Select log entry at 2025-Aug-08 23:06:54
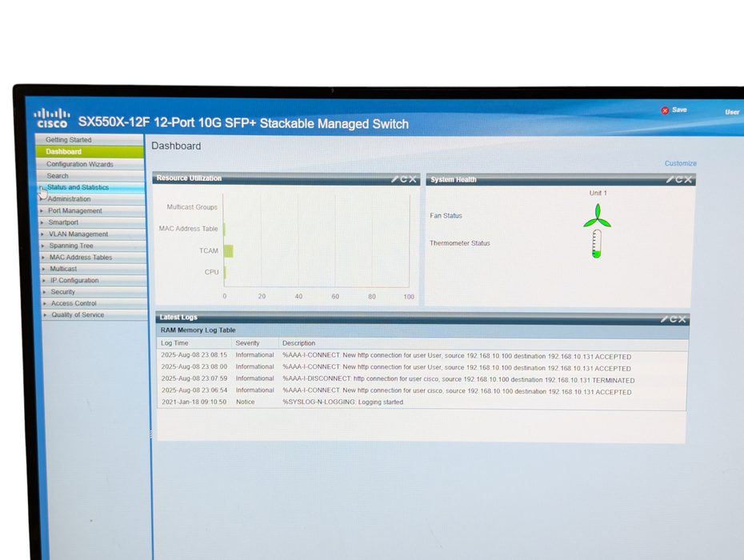This screenshot has width=744, height=560. click(x=422, y=391)
